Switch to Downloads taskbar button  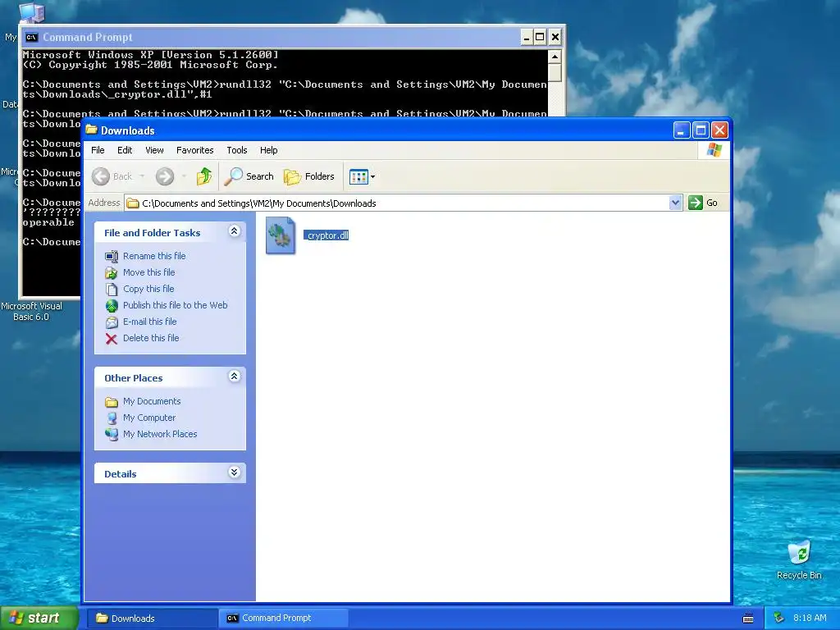152,619
